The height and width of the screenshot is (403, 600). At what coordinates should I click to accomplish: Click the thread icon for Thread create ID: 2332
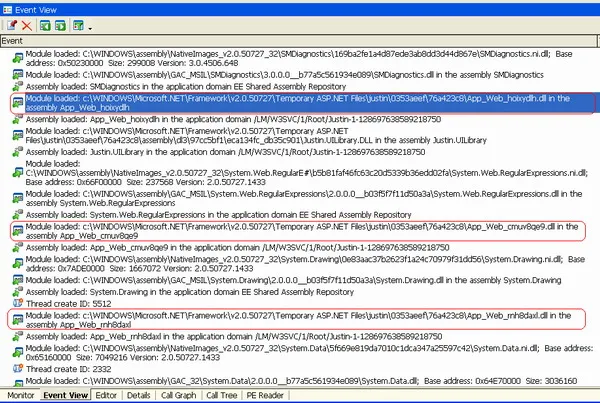coord(18,369)
